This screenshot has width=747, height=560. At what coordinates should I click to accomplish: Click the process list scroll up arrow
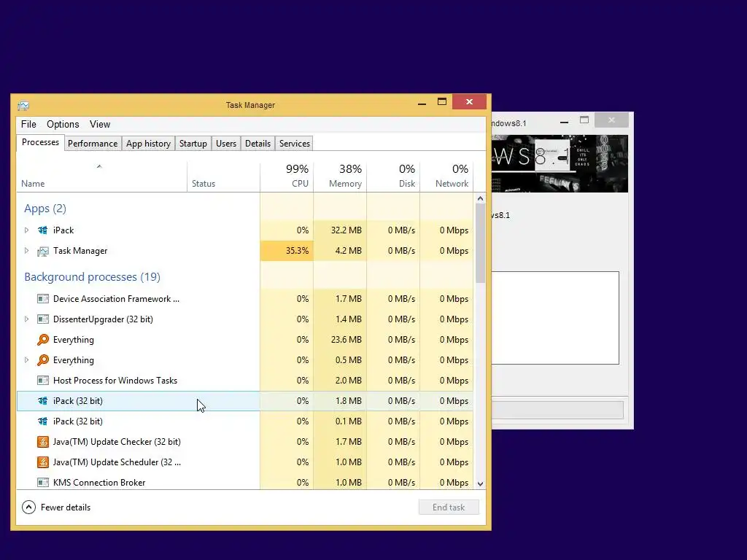(480, 198)
